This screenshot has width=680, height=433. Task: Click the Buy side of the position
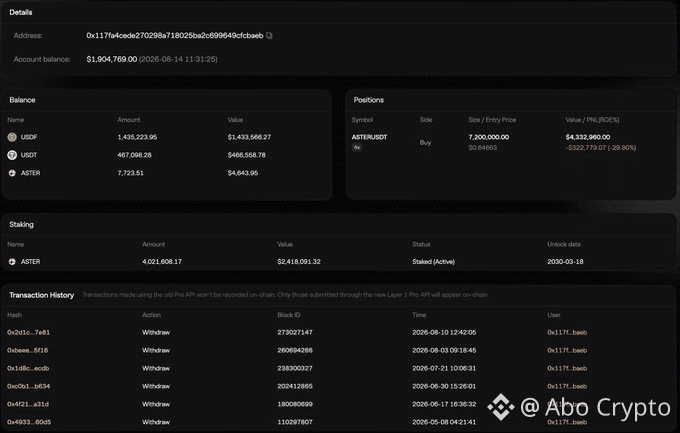(x=425, y=142)
